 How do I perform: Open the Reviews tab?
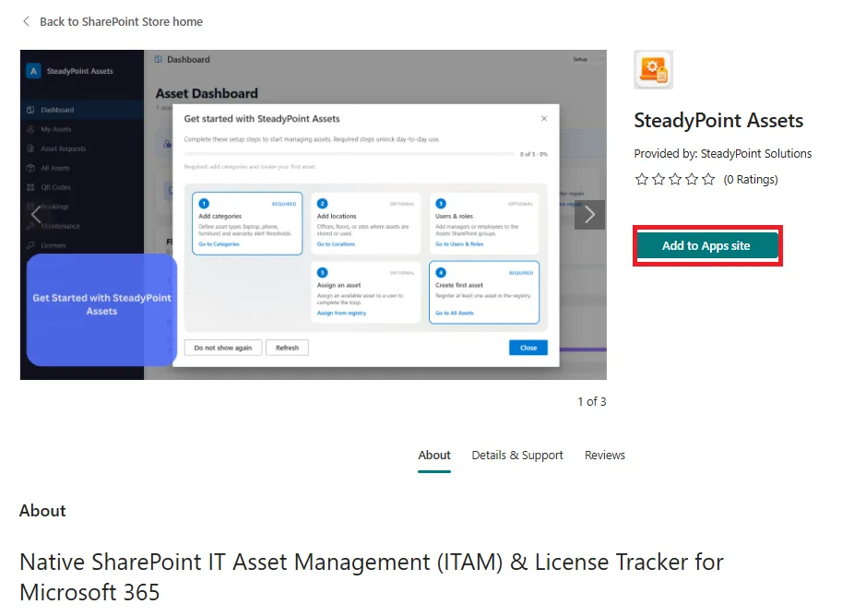click(x=605, y=456)
